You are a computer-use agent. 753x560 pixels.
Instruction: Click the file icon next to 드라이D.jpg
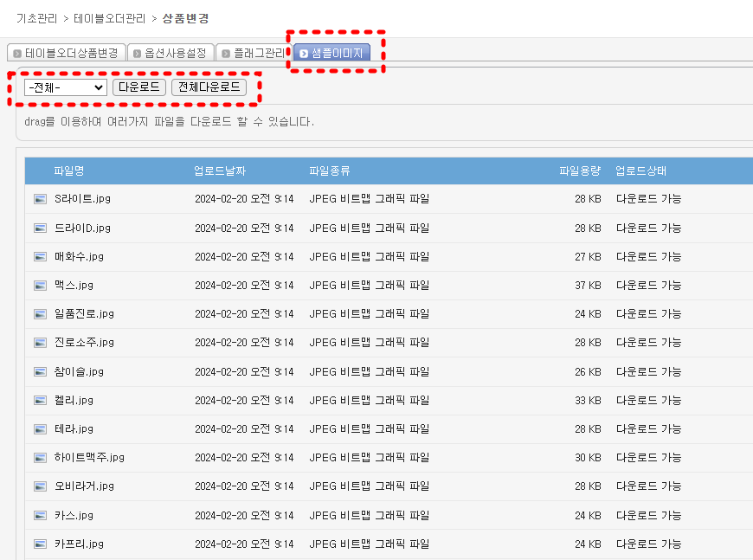[40, 228]
